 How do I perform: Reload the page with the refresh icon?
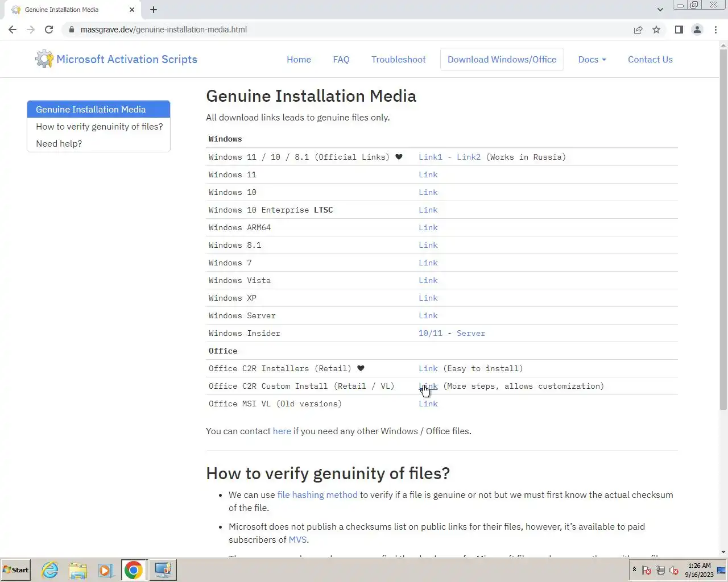[49, 30]
